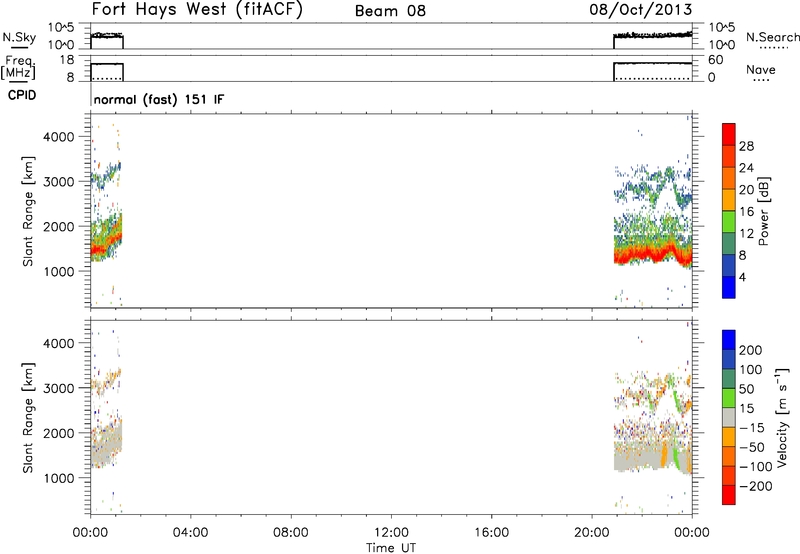Click the "Slant Range [km]" label of power panel
800x554 pixels.
click(28, 211)
